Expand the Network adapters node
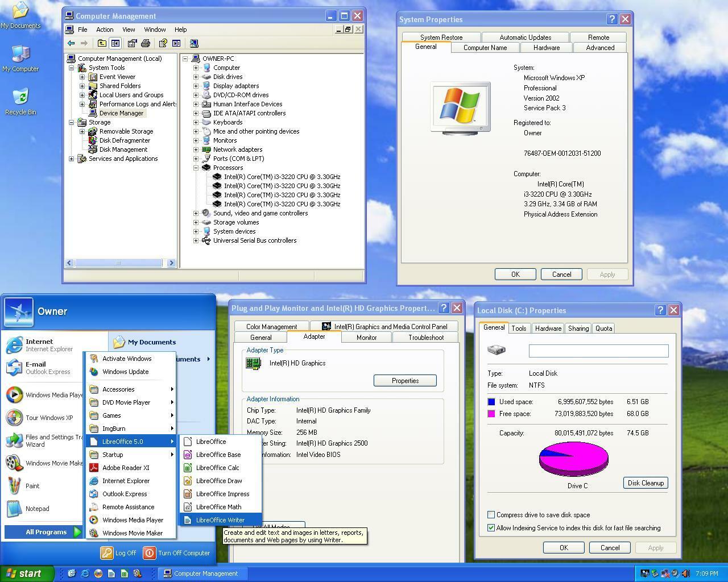 (x=196, y=149)
